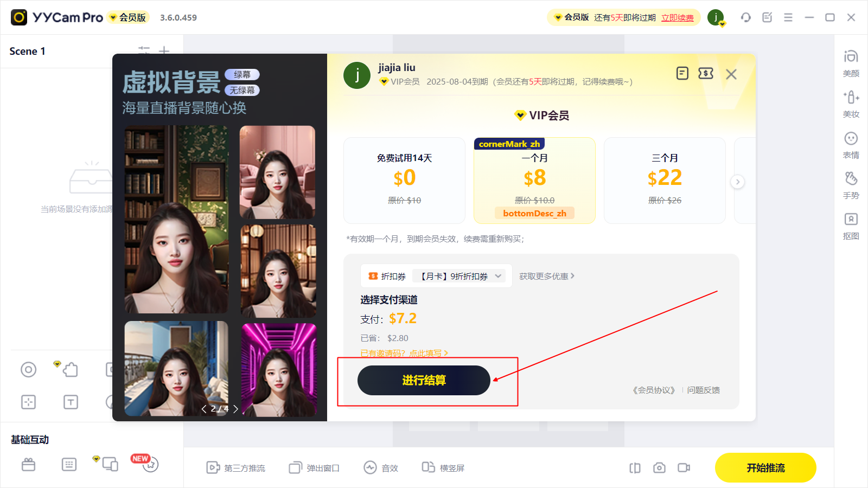Click the 立即续费 renew link
Viewport: 868px width, 488px height.
point(678,17)
